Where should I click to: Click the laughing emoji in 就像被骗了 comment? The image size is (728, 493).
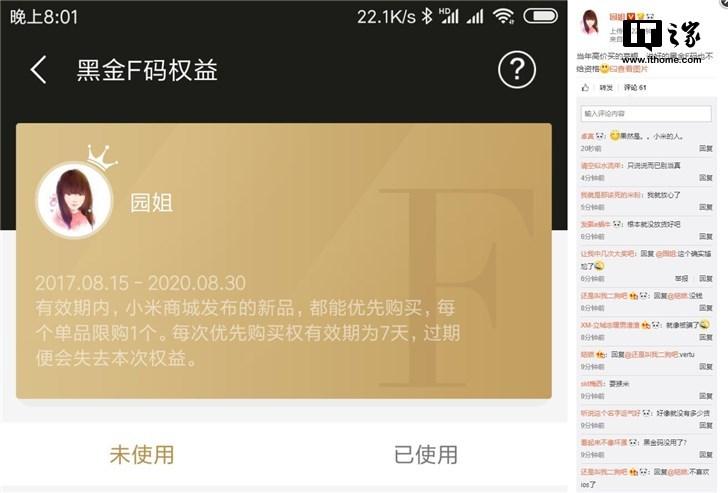point(705,324)
